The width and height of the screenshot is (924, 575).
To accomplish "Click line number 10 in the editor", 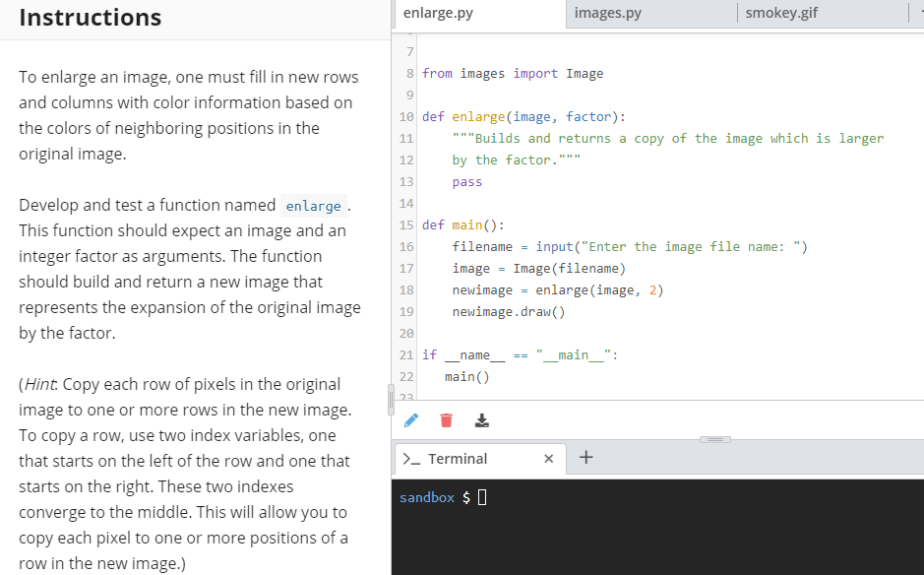I will pyautogui.click(x=405, y=116).
